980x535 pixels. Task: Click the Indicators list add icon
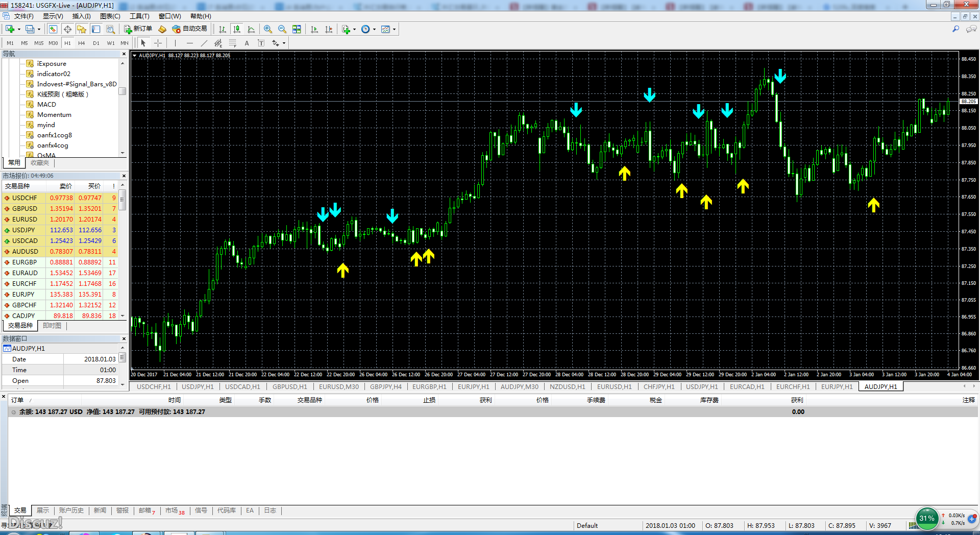tap(346, 29)
